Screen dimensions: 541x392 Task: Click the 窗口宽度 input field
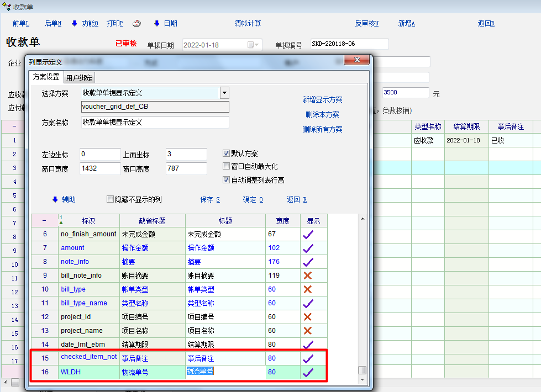(99, 168)
